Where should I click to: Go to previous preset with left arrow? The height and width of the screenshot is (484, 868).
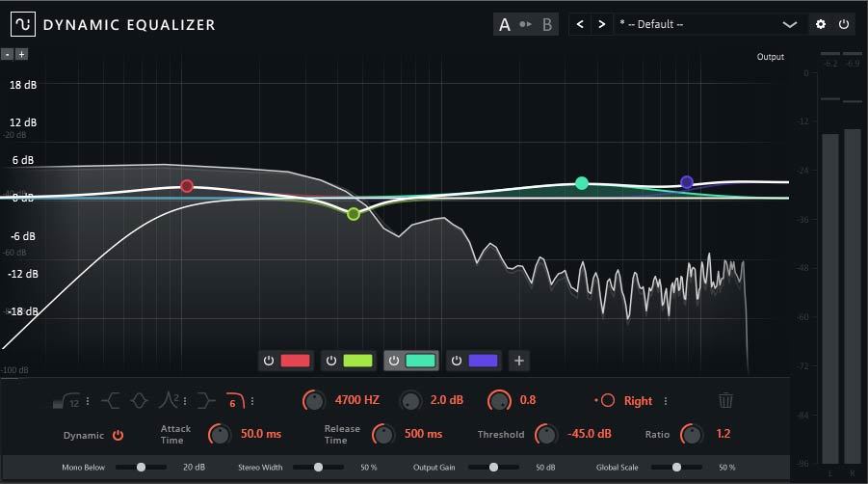point(580,24)
